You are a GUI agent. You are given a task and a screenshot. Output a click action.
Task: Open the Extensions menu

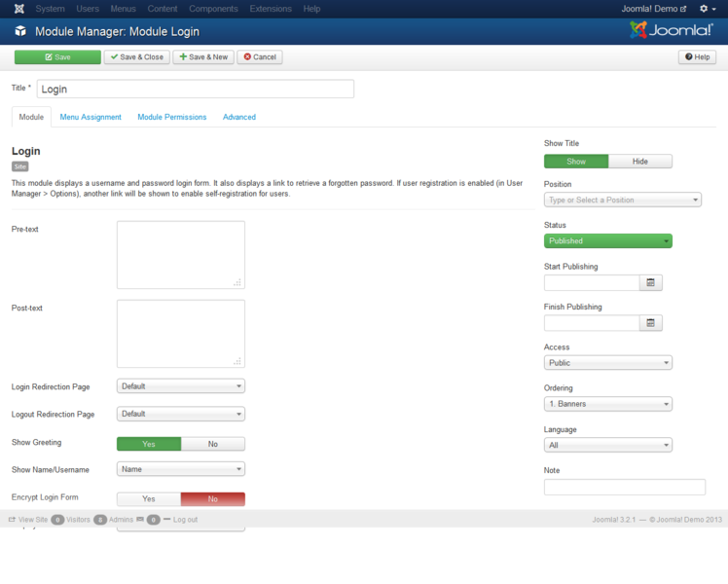click(x=271, y=9)
